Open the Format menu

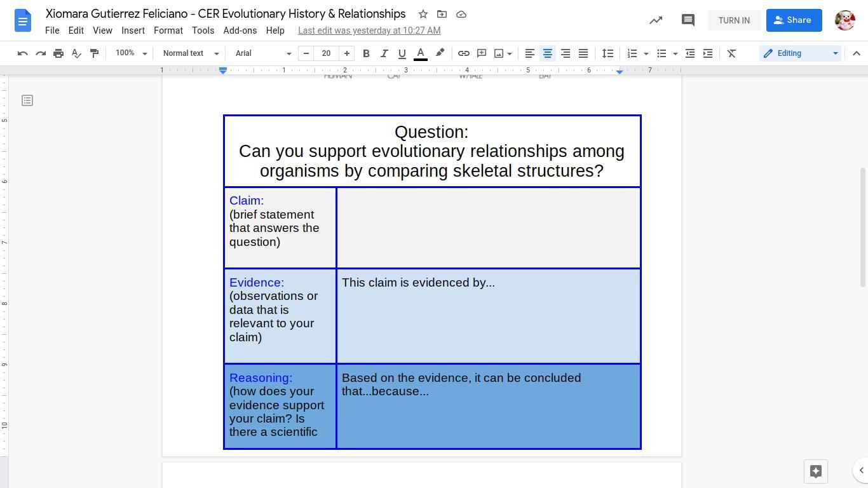click(168, 30)
